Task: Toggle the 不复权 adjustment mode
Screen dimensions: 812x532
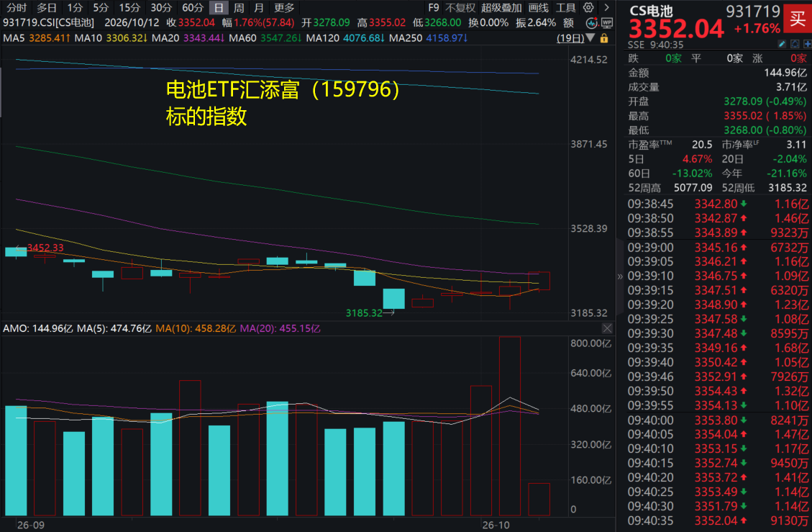Action: 460,8
